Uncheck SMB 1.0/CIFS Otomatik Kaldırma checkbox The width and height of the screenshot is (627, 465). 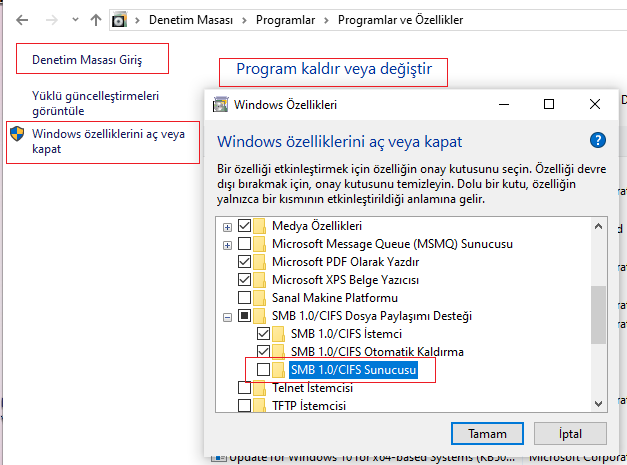(263, 351)
